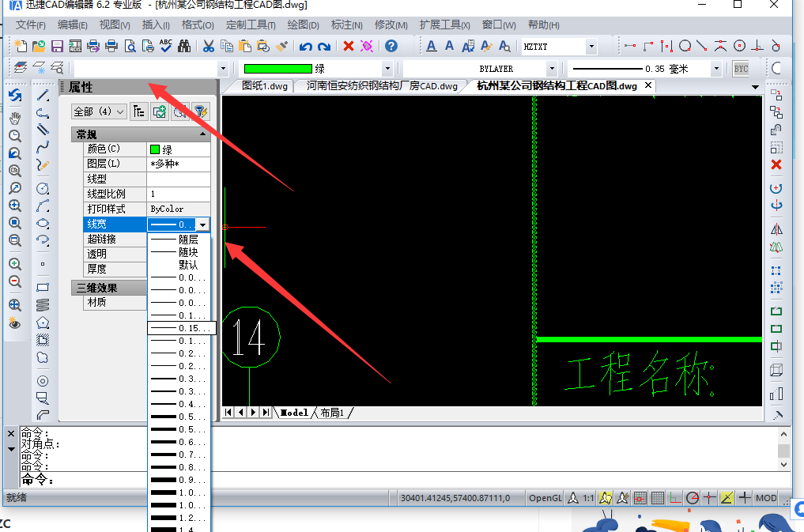
Task: Click the Undo arrow
Action: point(306,47)
